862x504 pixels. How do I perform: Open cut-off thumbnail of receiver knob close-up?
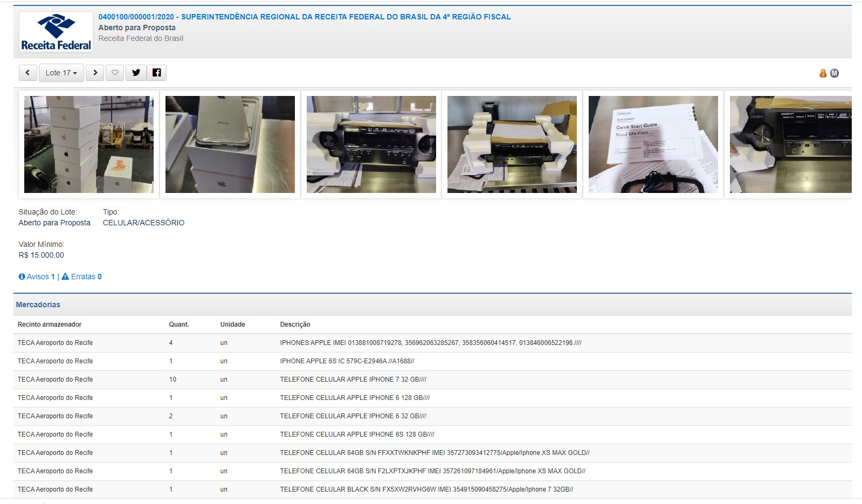click(x=791, y=144)
